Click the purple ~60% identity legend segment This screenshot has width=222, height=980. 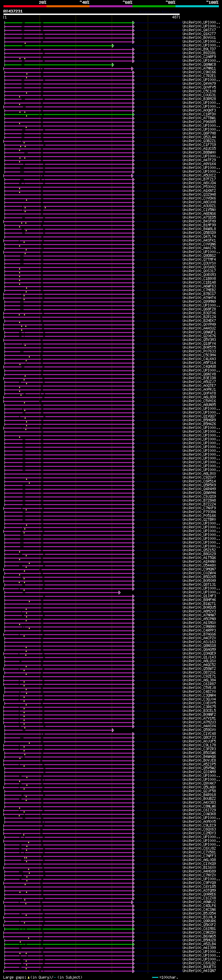coord(111,6)
